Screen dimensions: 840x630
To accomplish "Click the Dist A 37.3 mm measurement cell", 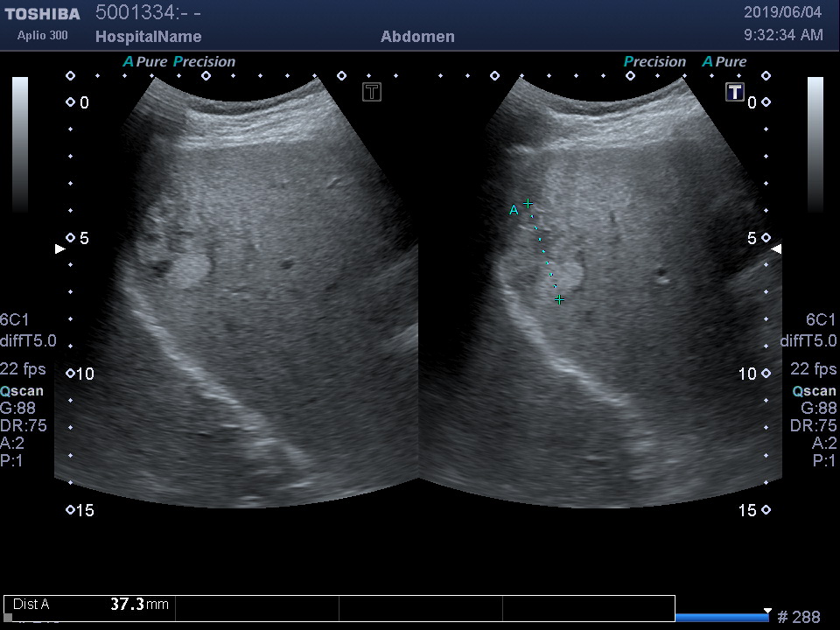I will pos(90,605).
